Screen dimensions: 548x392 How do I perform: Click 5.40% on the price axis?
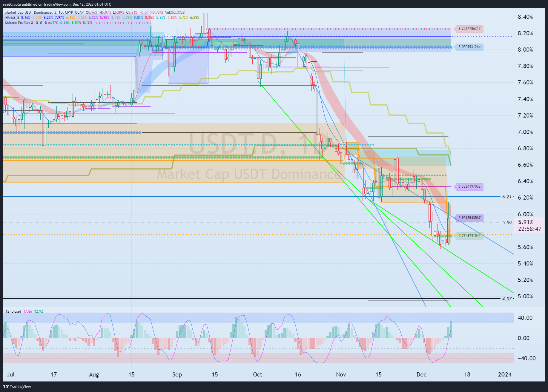525,263
